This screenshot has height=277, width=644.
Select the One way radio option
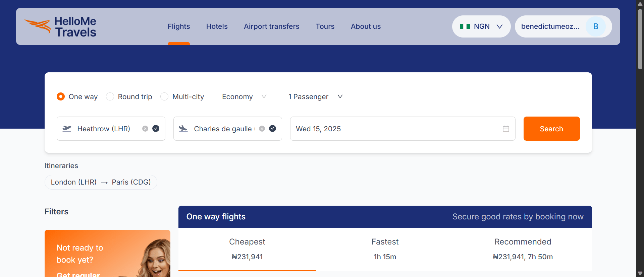(61, 96)
